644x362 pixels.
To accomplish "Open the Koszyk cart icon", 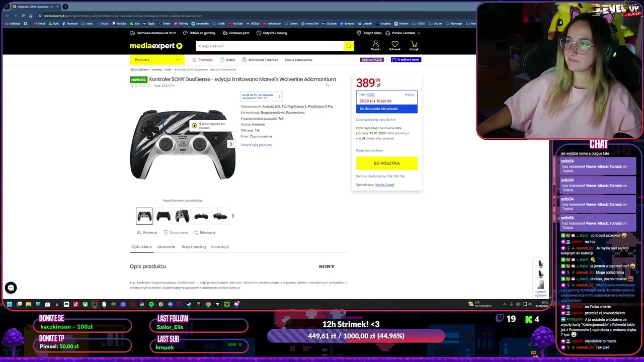I will point(414,46).
